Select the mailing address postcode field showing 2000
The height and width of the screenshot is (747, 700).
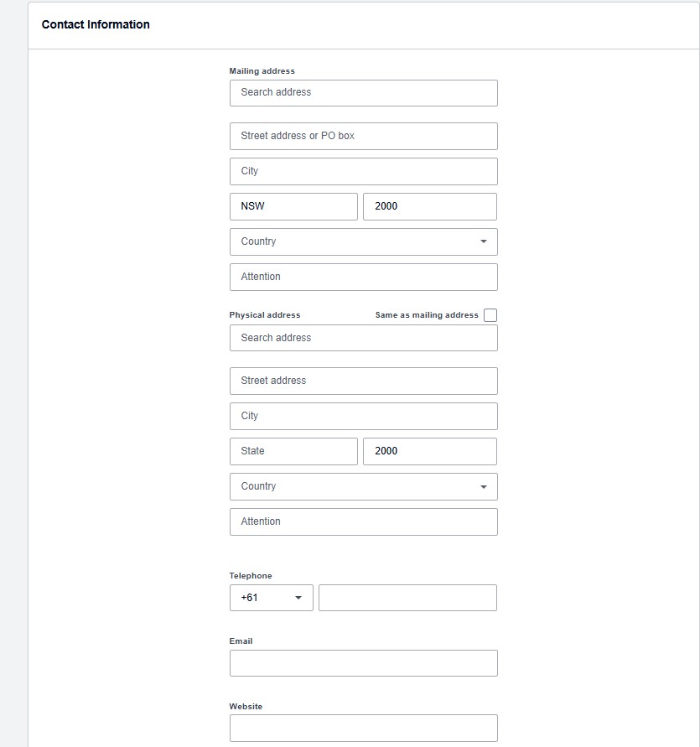pyautogui.click(x=429, y=206)
